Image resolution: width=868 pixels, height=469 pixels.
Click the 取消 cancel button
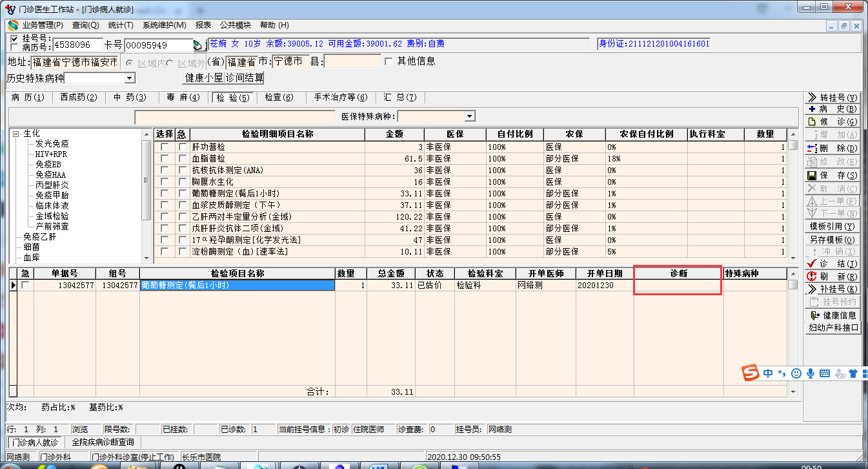(x=833, y=189)
